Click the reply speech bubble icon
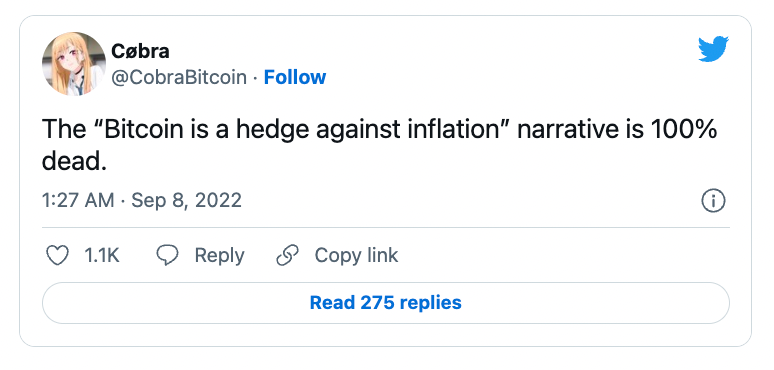The width and height of the screenshot is (774, 370). pos(167,256)
